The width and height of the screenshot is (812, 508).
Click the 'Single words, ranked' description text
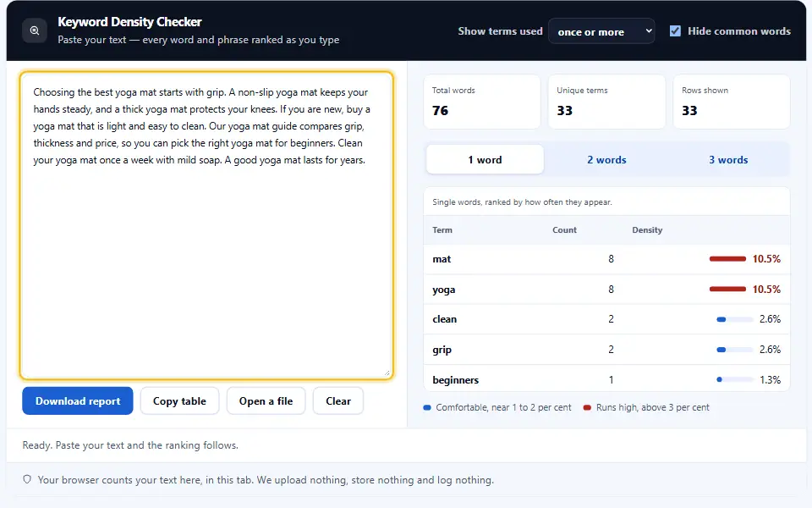click(x=522, y=202)
